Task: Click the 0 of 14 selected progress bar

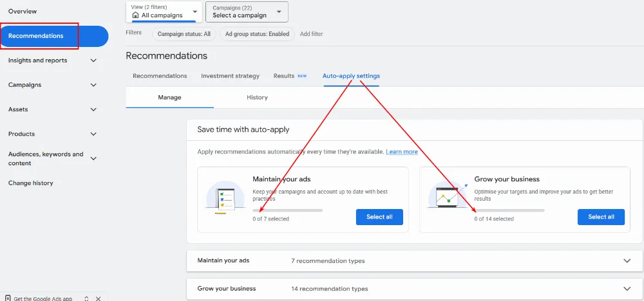Action: tap(509, 210)
